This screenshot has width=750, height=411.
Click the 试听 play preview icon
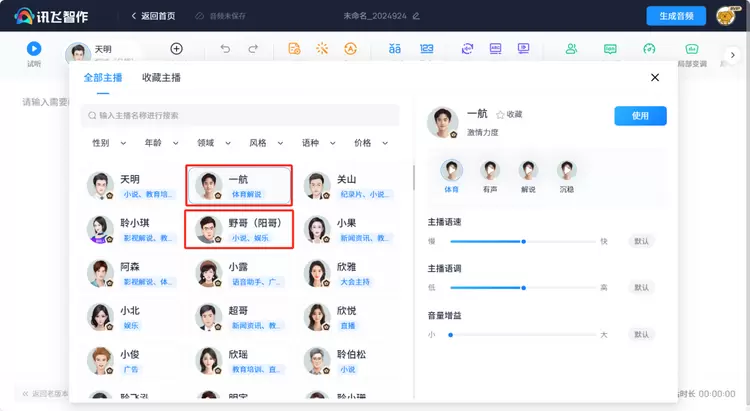(34, 48)
